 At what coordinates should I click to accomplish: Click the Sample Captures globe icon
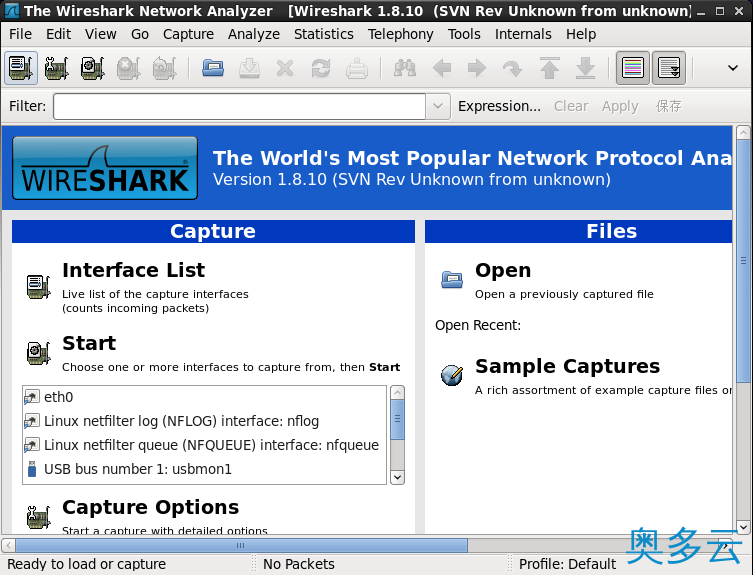(452, 375)
